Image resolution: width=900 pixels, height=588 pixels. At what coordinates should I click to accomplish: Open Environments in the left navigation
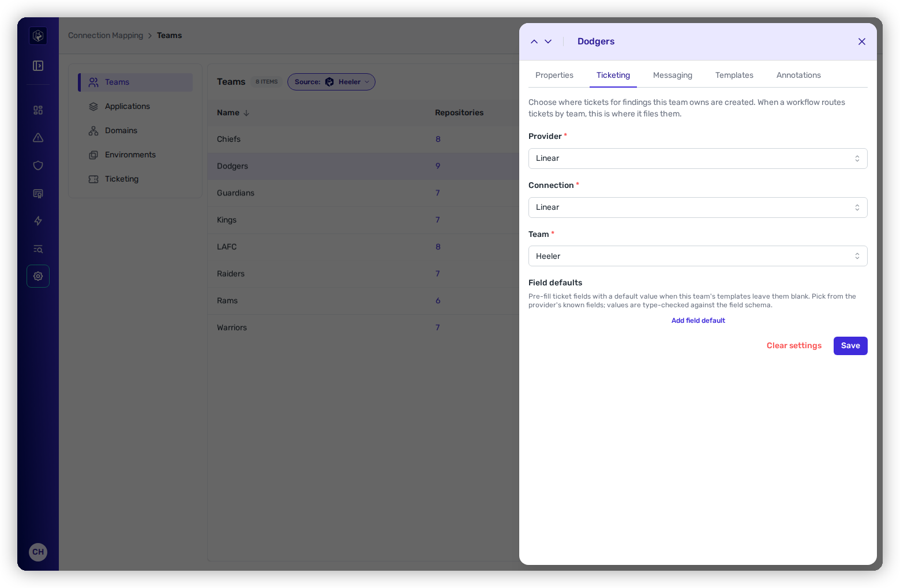tap(136, 155)
